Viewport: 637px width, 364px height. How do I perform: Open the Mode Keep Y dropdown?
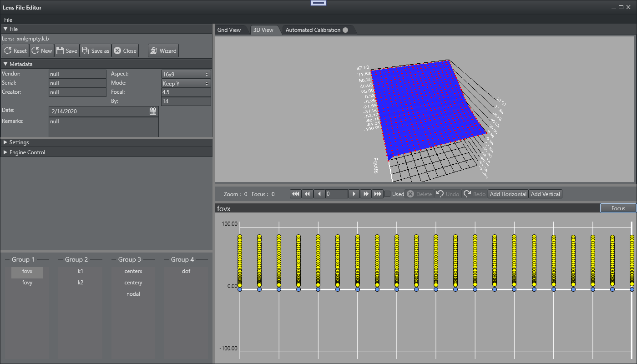pos(186,84)
